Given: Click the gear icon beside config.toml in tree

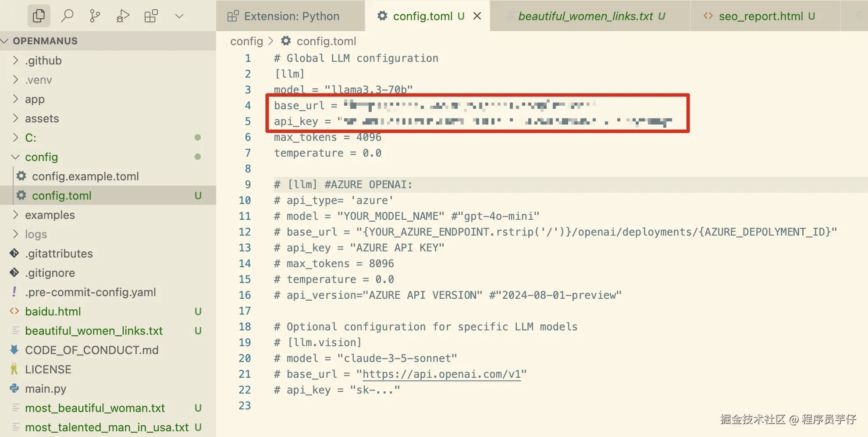Looking at the screenshot, I should click(21, 195).
